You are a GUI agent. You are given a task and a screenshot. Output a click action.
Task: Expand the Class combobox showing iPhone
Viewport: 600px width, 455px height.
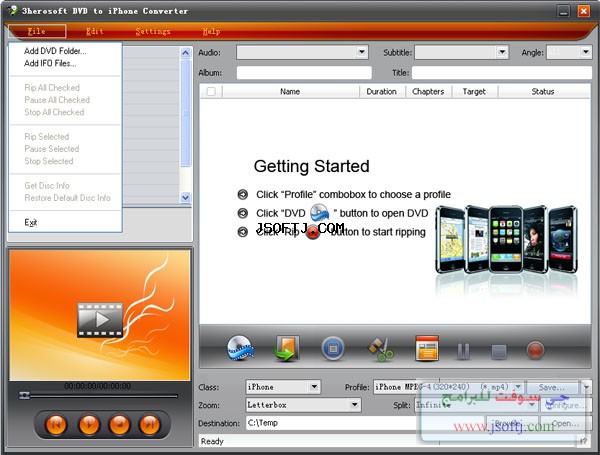(x=314, y=387)
